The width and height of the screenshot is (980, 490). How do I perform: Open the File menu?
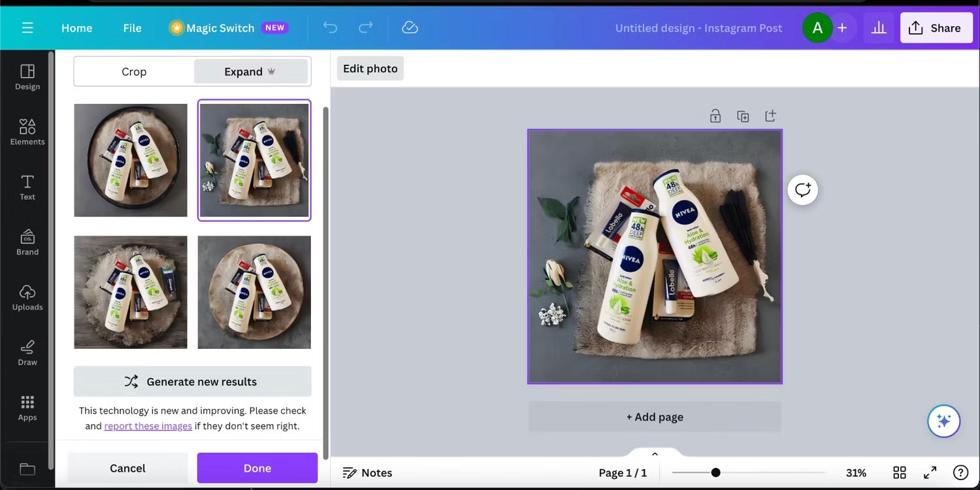132,28
